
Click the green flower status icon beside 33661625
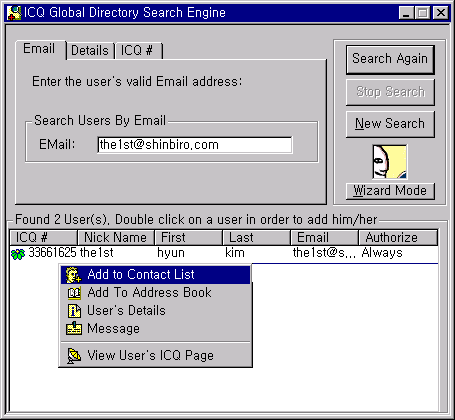click(x=18, y=254)
